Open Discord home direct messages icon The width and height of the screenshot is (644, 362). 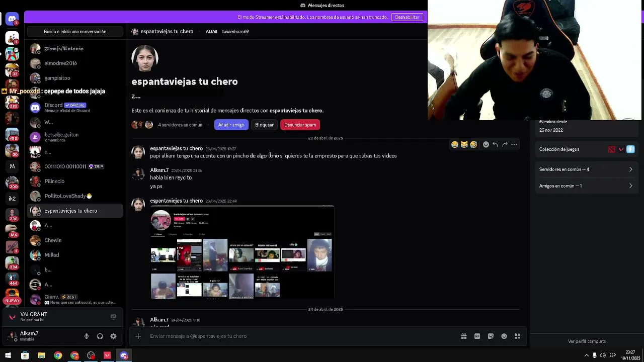pos(12,19)
